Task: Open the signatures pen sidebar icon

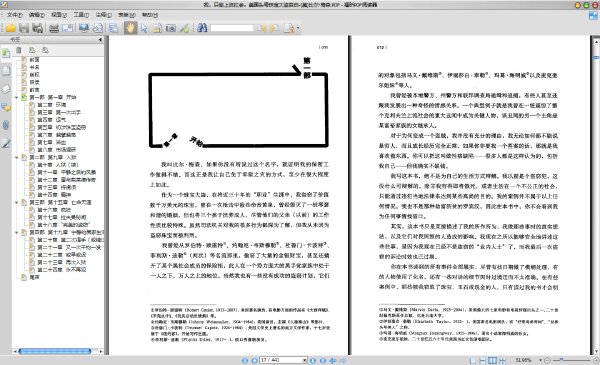Action: point(6,143)
